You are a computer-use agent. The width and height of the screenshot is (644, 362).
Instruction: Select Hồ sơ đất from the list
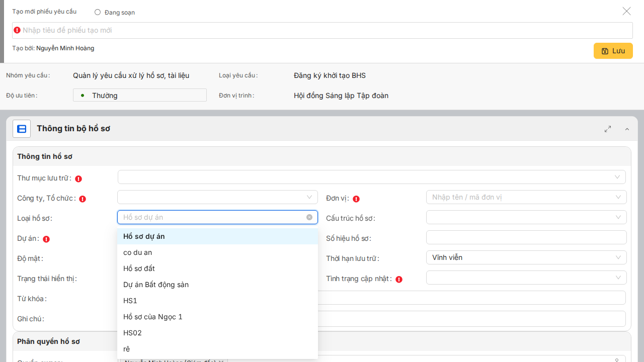139,268
